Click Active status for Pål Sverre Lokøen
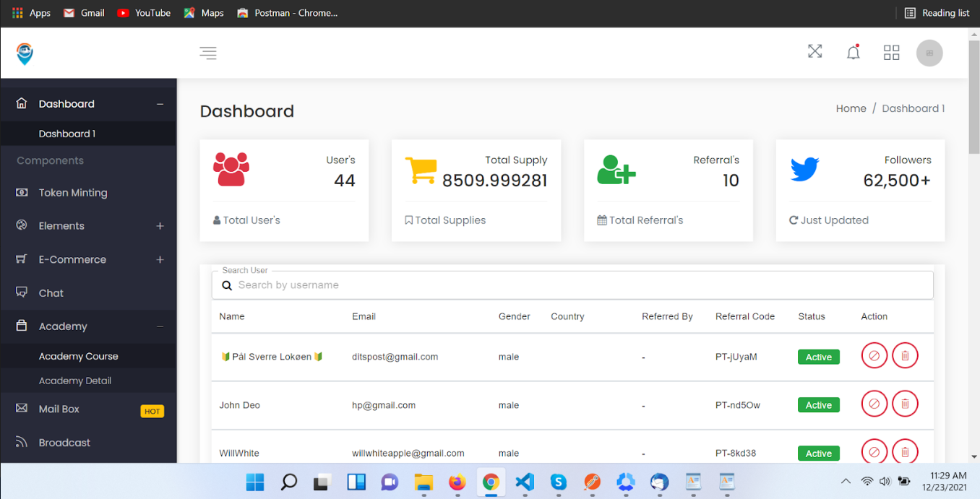Screen dimensions: 980x499 819,357
